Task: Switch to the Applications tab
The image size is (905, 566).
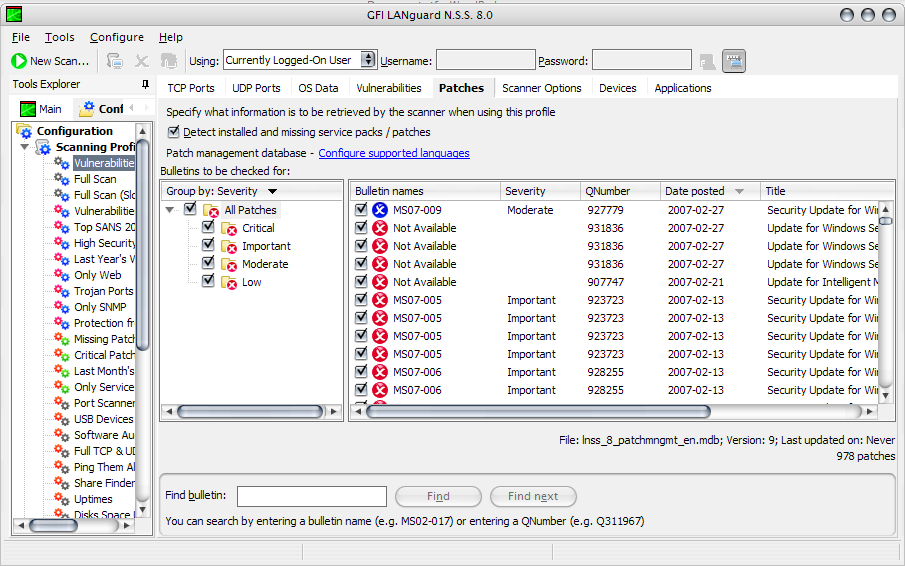Action: (683, 88)
